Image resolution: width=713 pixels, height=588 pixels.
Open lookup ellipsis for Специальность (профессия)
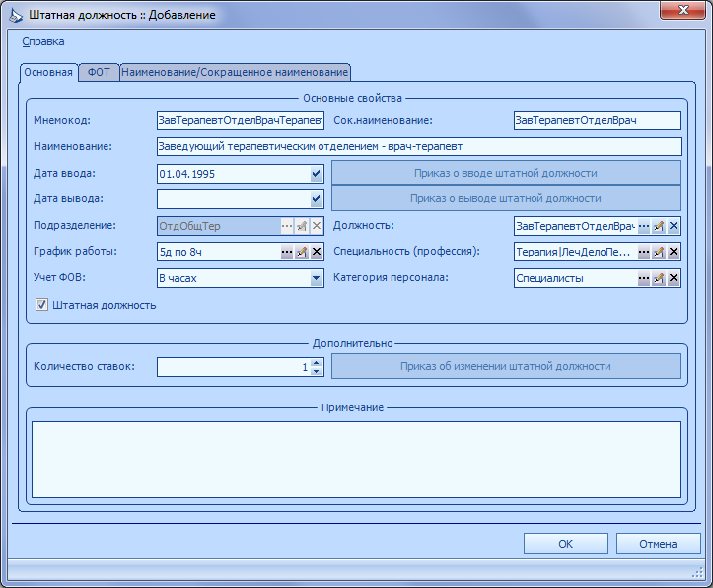pyautogui.click(x=643, y=252)
